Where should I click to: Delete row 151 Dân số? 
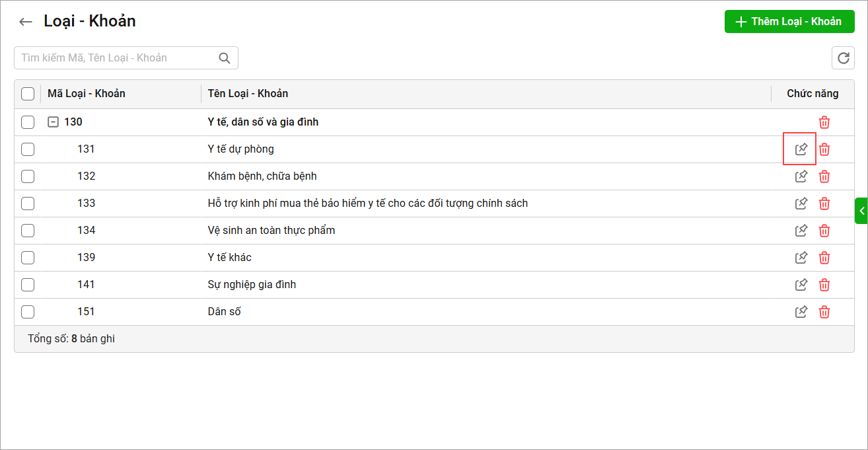click(824, 312)
